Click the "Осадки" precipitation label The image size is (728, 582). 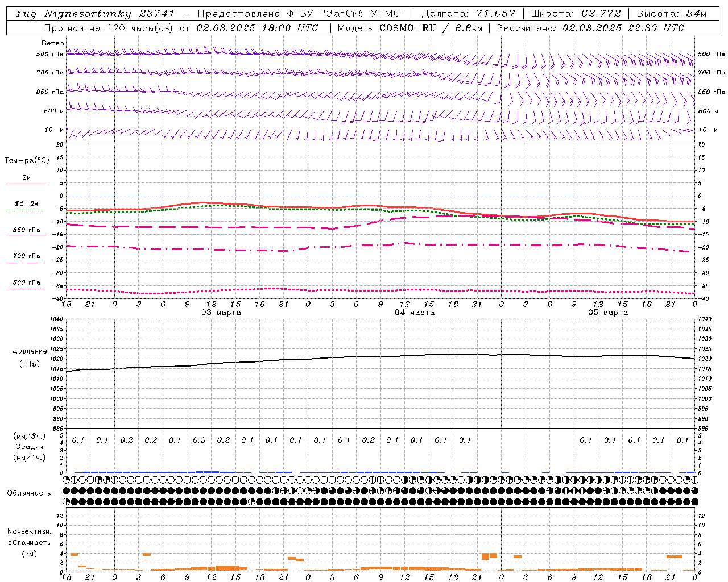pos(30,447)
